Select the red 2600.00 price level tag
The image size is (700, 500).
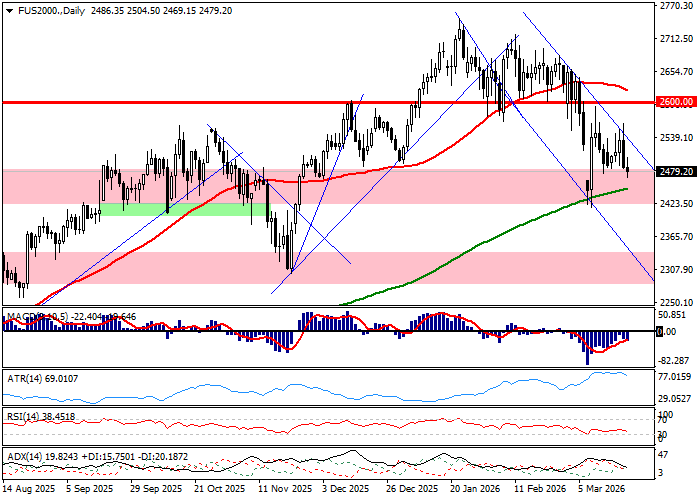(x=677, y=102)
